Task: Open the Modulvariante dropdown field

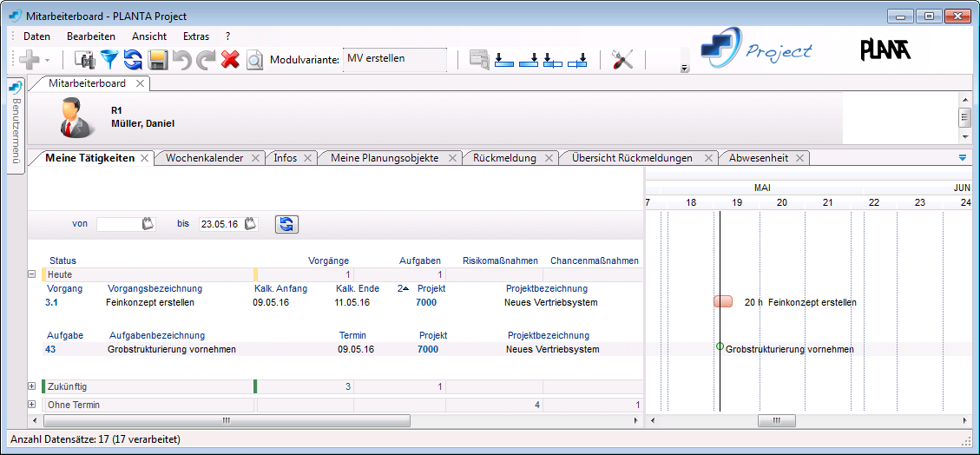Action: click(x=395, y=59)
